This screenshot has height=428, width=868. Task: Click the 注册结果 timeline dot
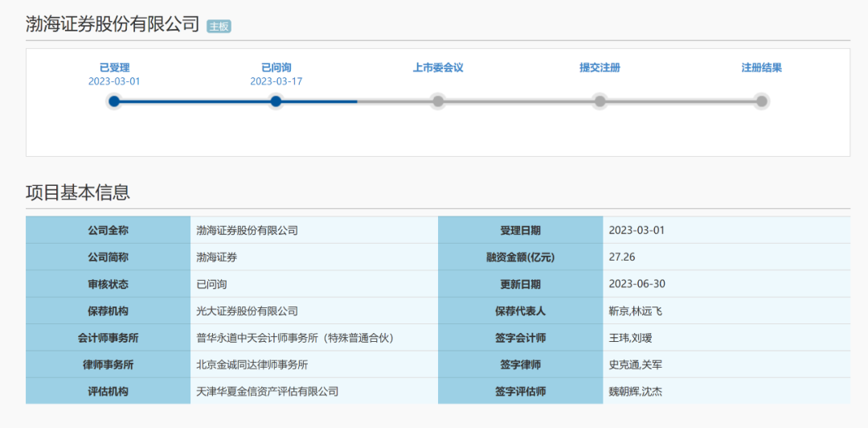pos(761,101)
